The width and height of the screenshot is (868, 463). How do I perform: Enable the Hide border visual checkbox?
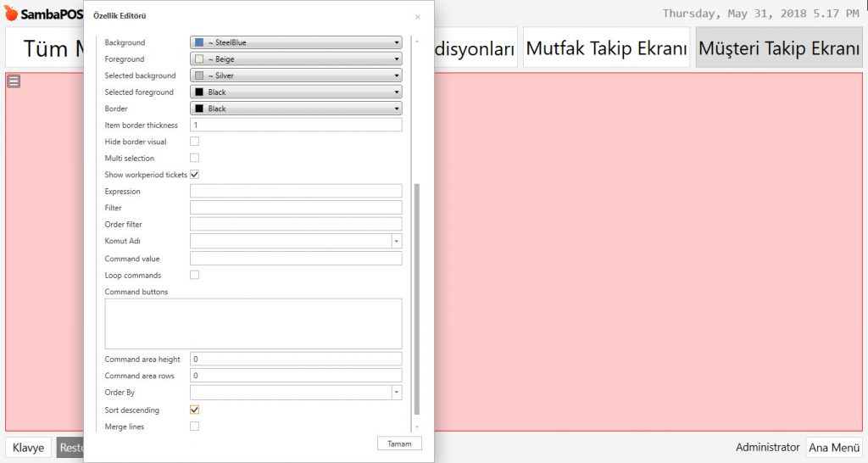(x=195, y=142)
